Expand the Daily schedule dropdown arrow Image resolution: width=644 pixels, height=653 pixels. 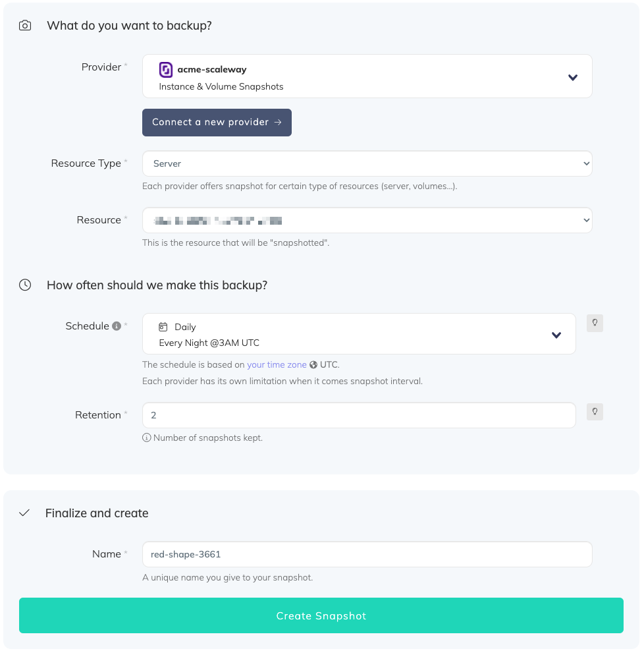(556, 335)
